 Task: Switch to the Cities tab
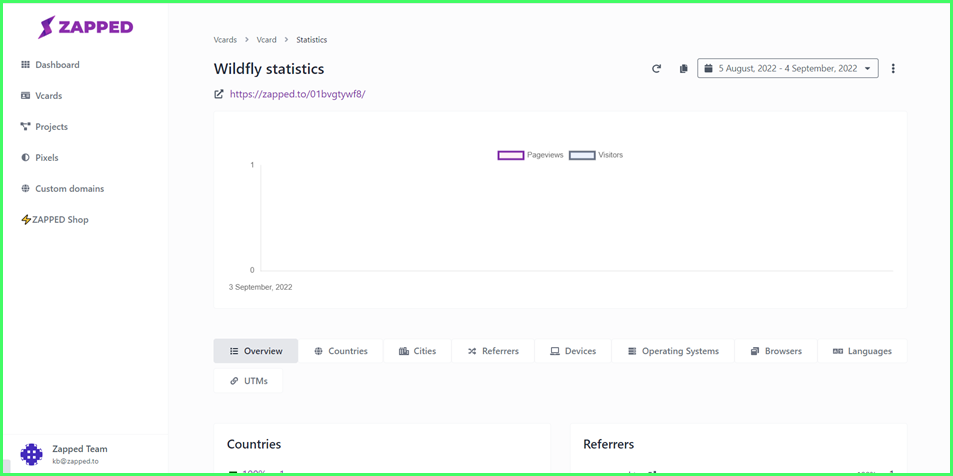[418, 351]
